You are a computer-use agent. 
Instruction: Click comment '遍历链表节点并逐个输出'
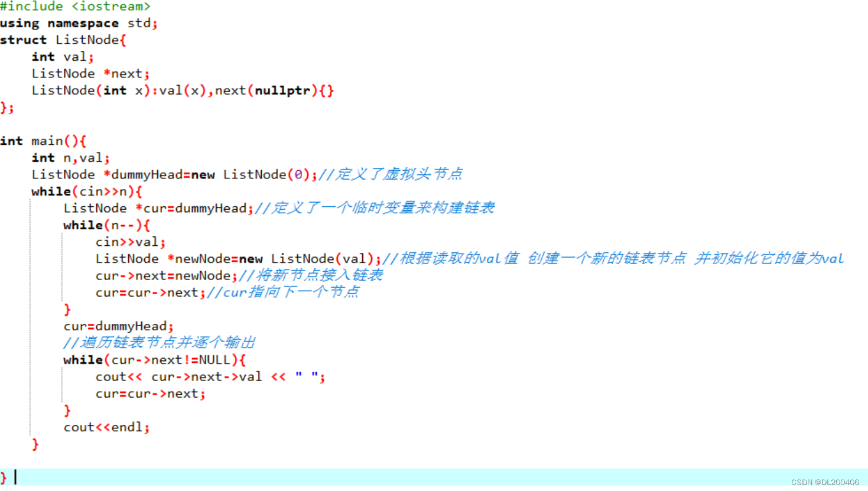[x=160, y=343]
